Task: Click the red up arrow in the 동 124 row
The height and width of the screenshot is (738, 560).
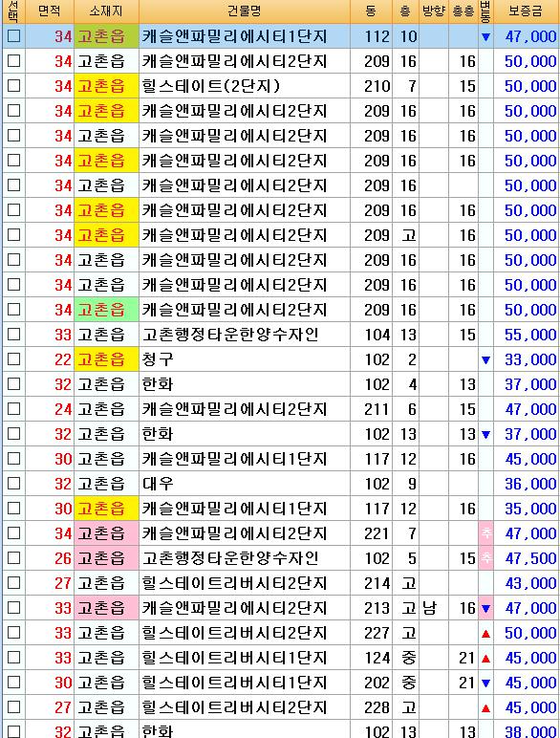Action: (485, 659)
